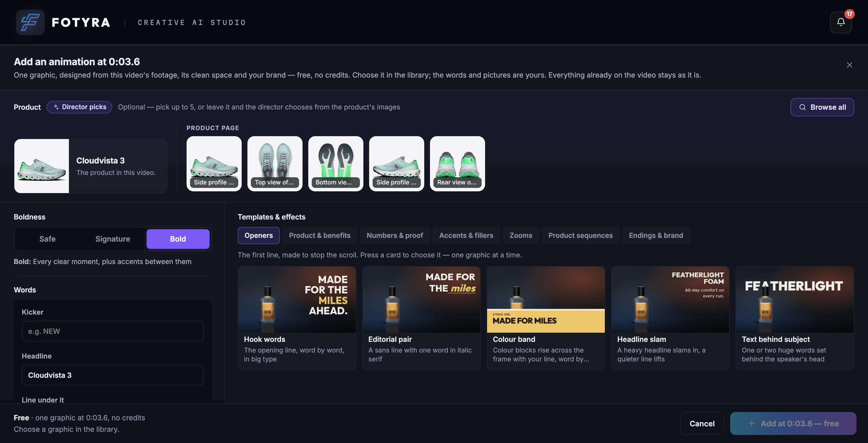Viewport: 868px width, 443px height.
Task: Choose Text behind subject template card
Action: (x=795, y=318)
